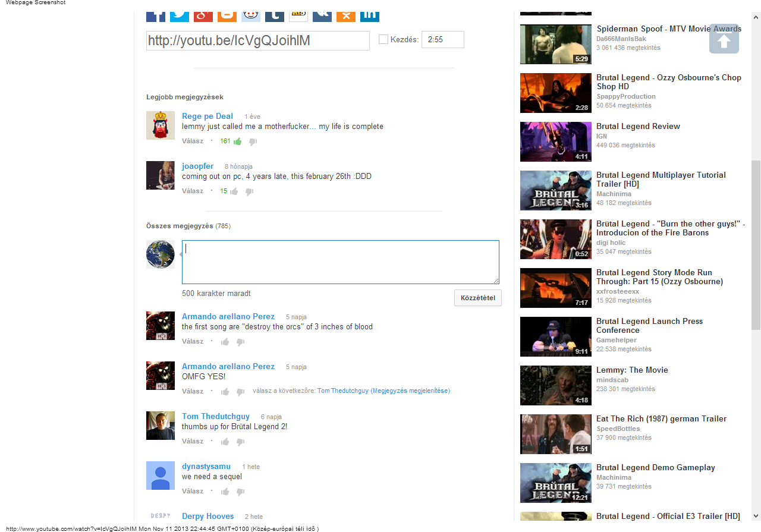
Task: Click the "500 karakter maradt" counter text
Action: 216,294
